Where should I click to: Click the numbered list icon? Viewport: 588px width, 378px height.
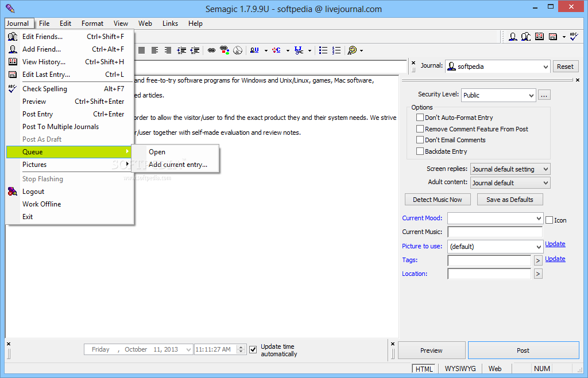tap(336, 50)
